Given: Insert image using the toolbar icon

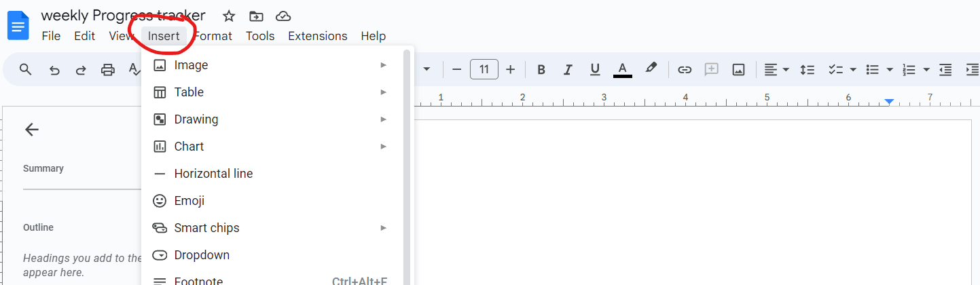Looking at the screenshot, I should [x=738, y=69].
